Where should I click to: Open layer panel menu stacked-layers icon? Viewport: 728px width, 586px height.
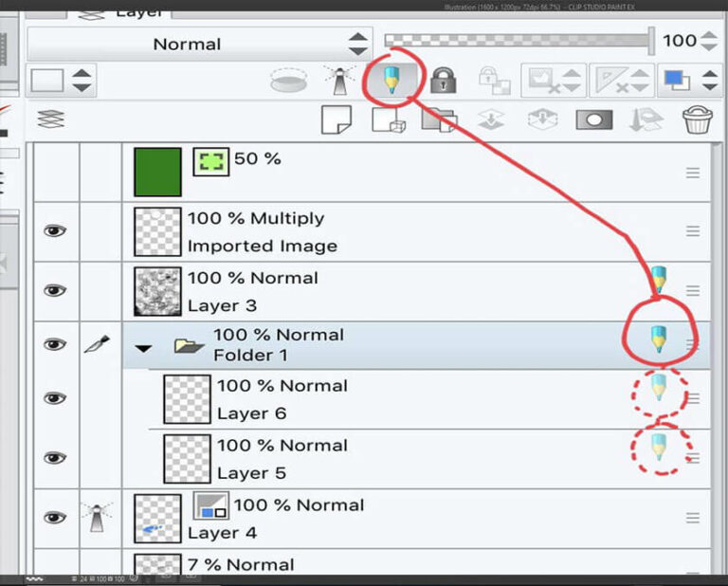(x=50, y=119)
